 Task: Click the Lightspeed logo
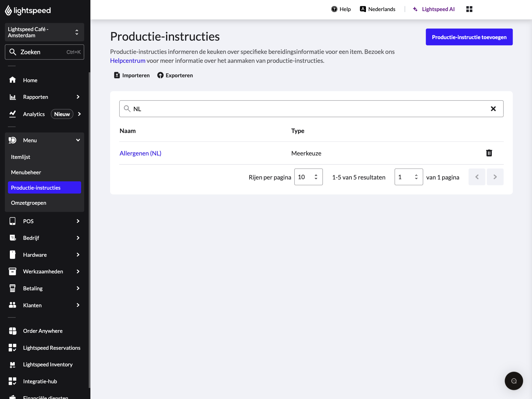[x=28, y=10]
